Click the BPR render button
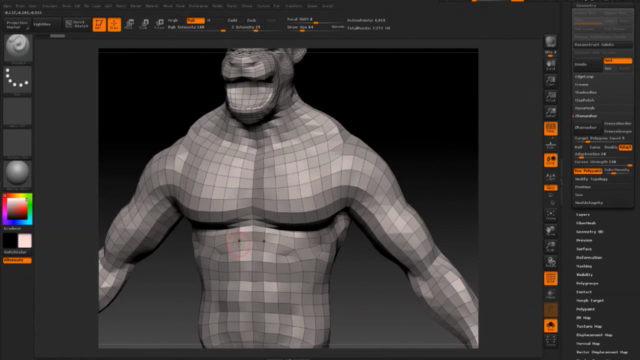640x360 pixels. (x=551, y=42)
